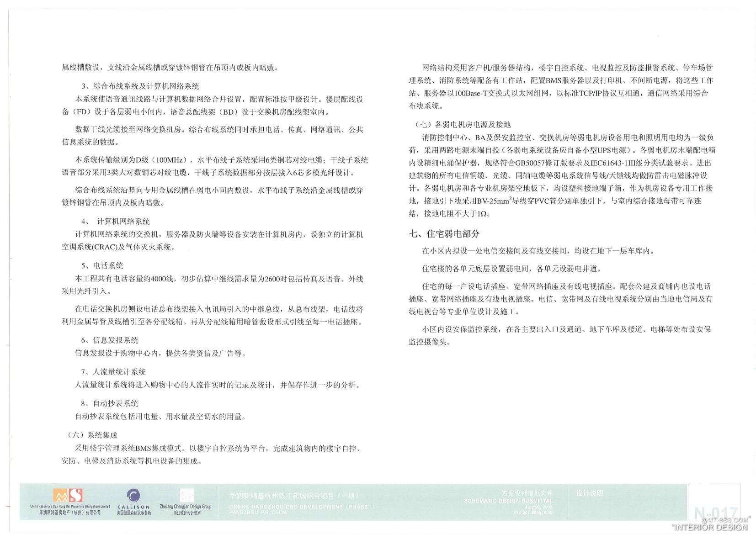The width and height of the screenshot is (756, 534).
Task: Click the section title '七、住宅弱电部分'
Action: [444, 234]
